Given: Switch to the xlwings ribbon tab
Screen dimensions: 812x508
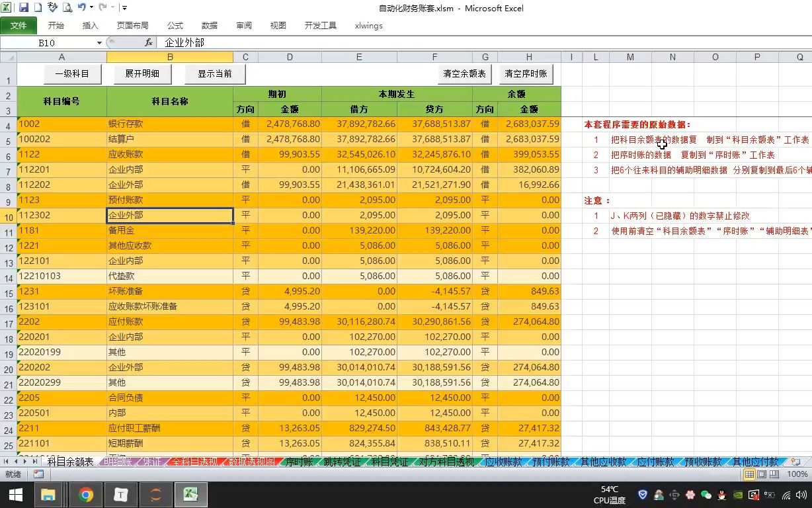Looking at the screenshot, I should coord(368,26).
